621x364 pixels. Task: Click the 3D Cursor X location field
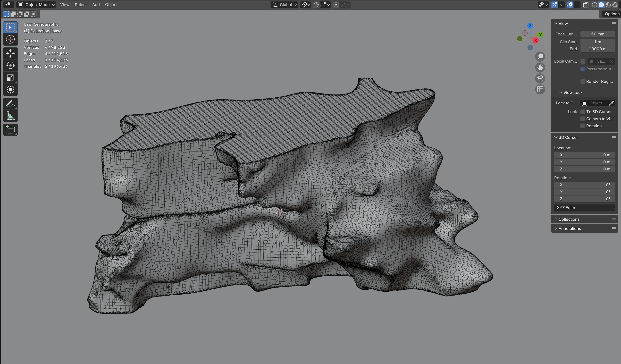click(x=585, y=155)
